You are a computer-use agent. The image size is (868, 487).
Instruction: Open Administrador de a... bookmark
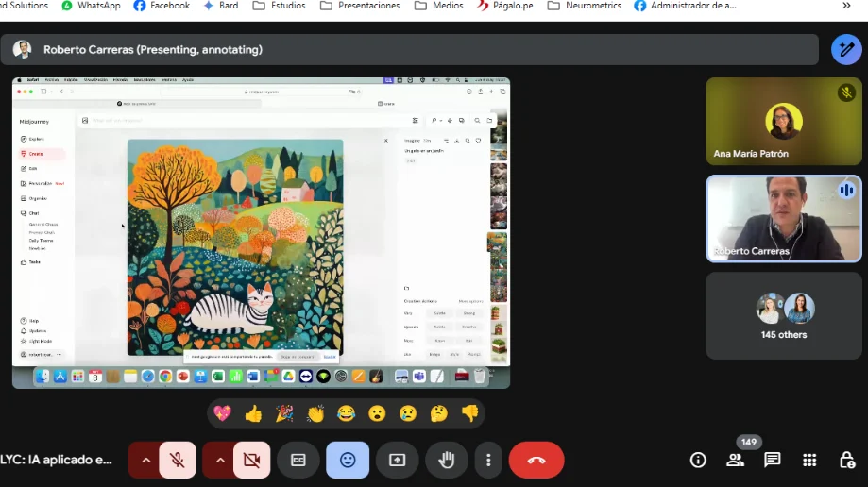coord(686,6)
